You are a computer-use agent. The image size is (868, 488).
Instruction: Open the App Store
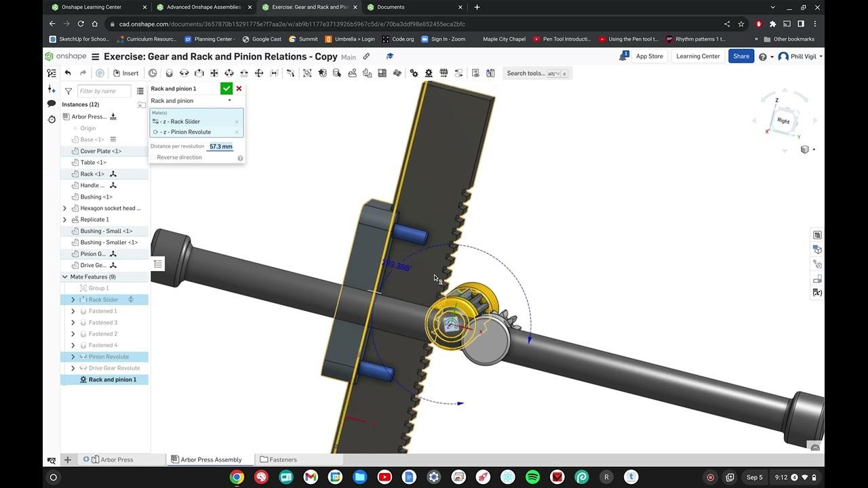click(x=649, y=56)
